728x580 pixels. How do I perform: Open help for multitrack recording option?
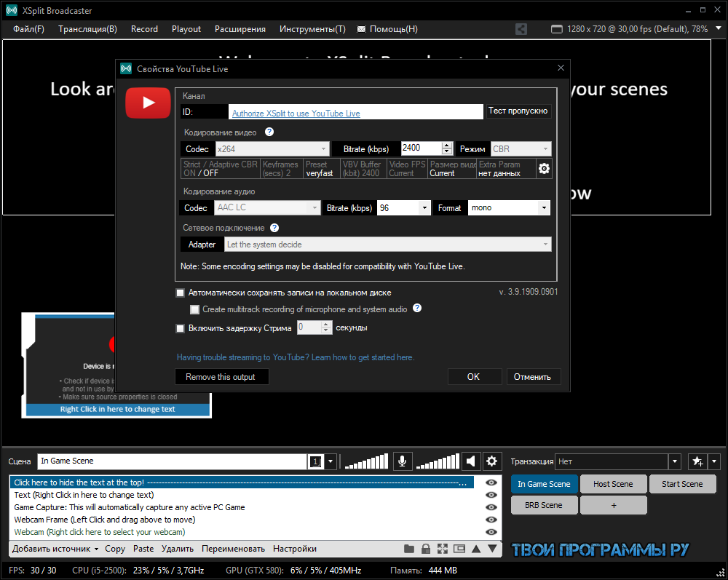(417, 308)
